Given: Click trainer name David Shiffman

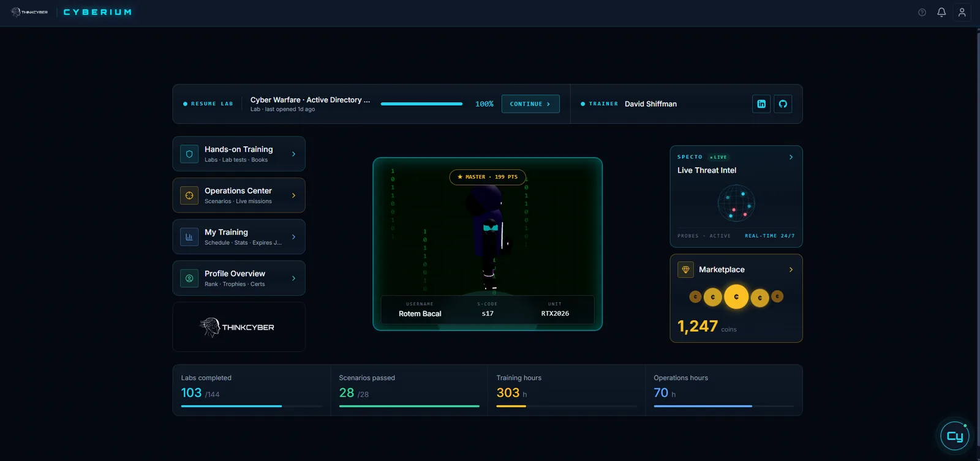Looking at the screenshot, I should (x=650, y=104).
